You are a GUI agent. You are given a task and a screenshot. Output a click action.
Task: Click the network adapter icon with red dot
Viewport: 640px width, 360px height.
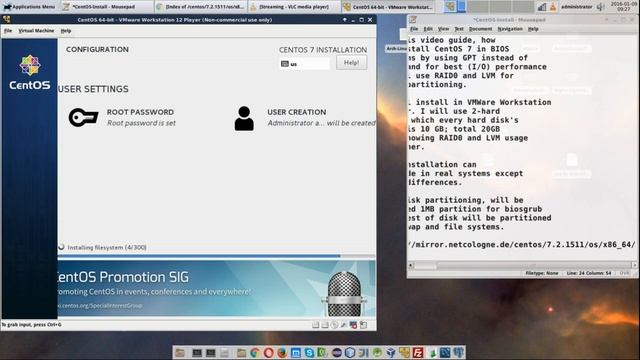[353, 325]
